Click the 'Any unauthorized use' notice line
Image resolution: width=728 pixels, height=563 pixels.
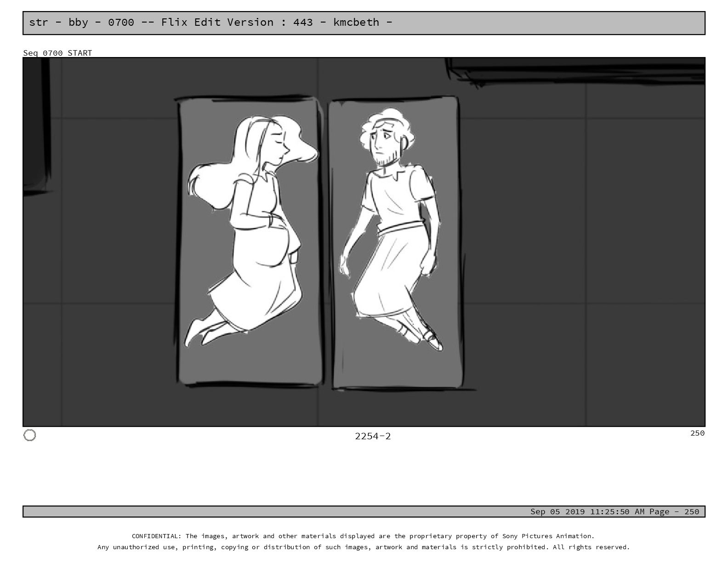pos(364,547)
